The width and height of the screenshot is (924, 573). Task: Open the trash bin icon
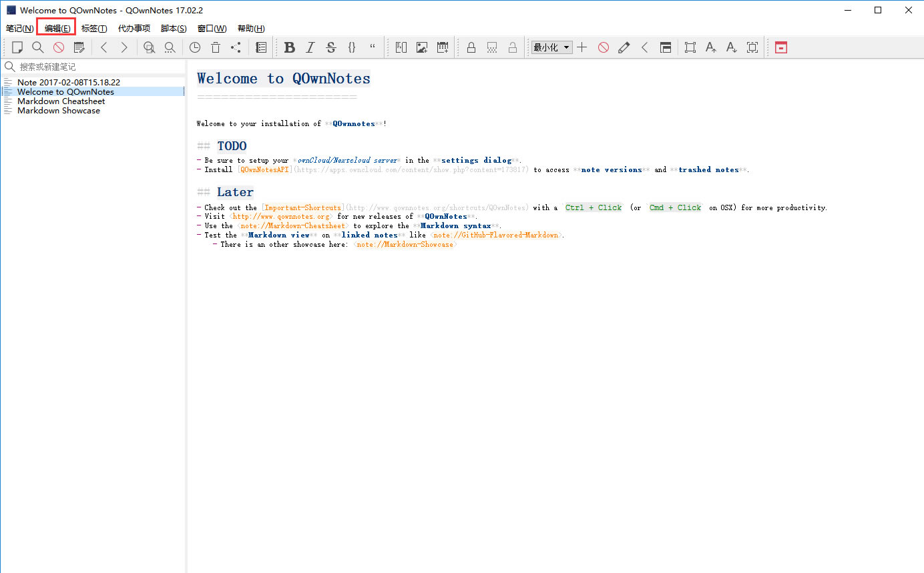tap(215, 47)
